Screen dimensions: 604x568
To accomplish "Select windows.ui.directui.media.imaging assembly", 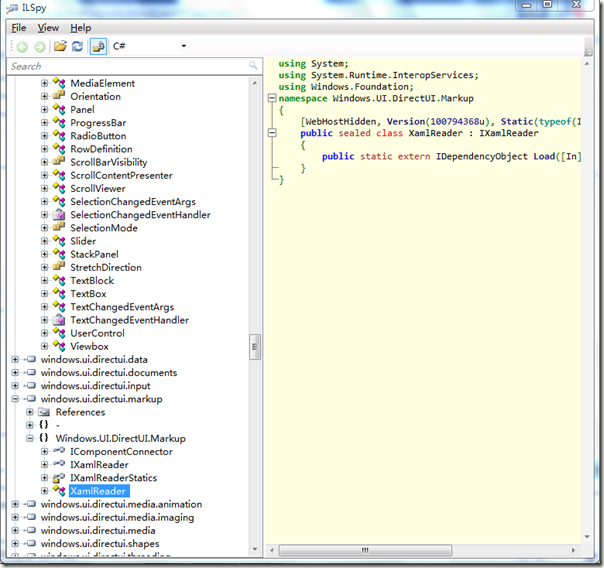I will tap(117, 517).
